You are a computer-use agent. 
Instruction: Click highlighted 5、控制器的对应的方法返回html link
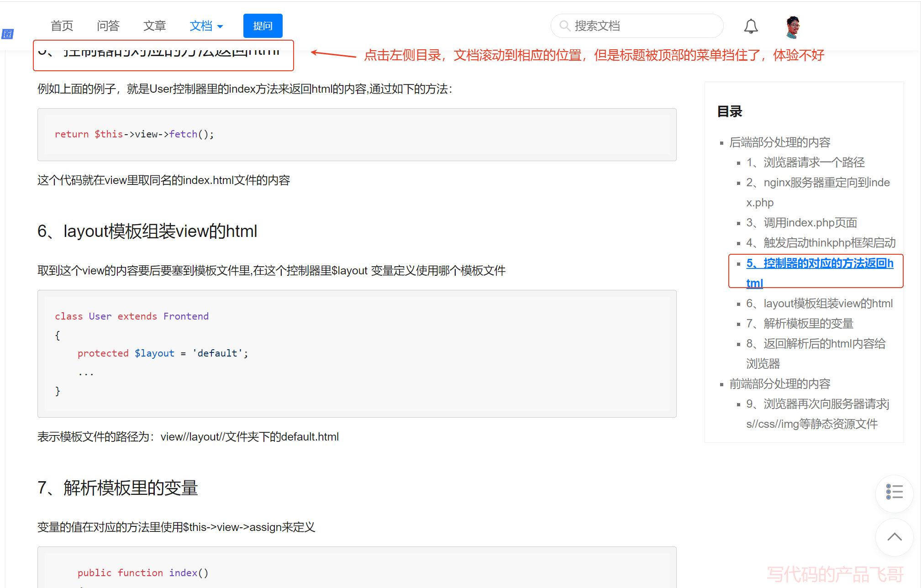[820, 263]
